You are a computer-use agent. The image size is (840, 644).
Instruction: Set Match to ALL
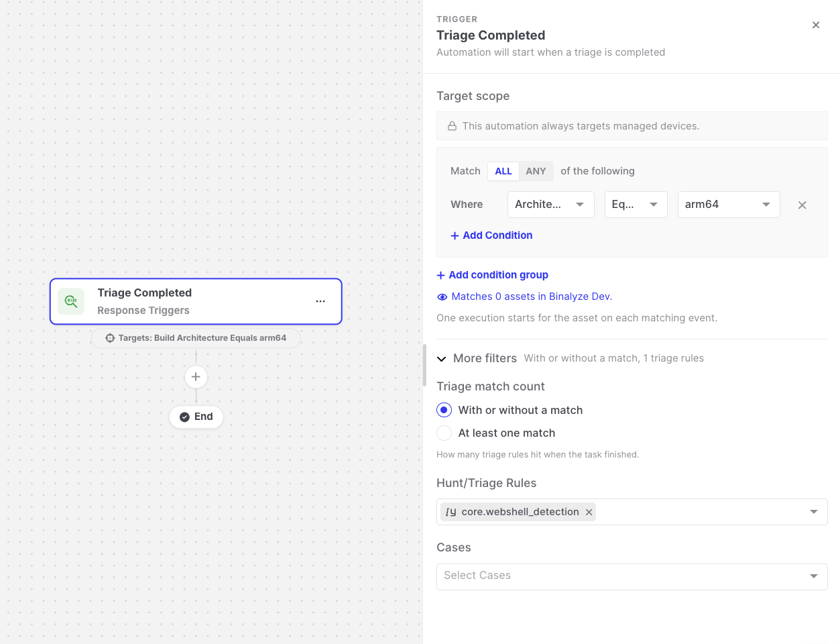coord(503,171)
